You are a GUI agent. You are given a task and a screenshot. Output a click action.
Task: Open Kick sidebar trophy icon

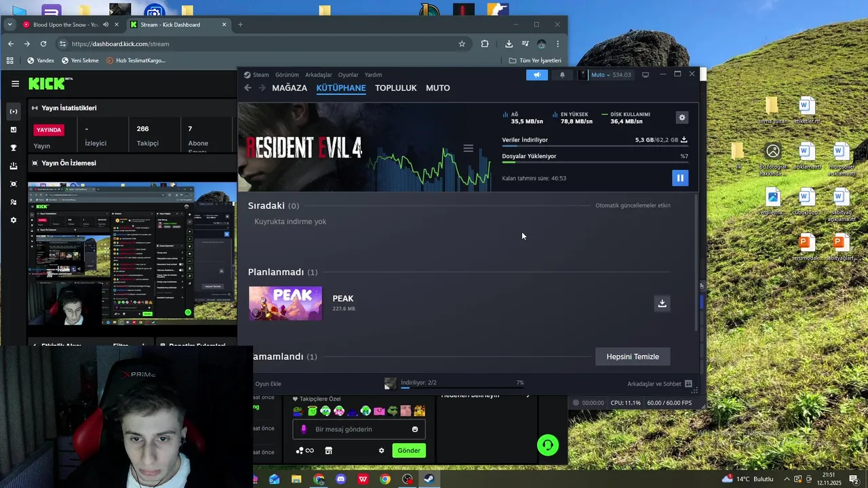click(x=14, y=148)
